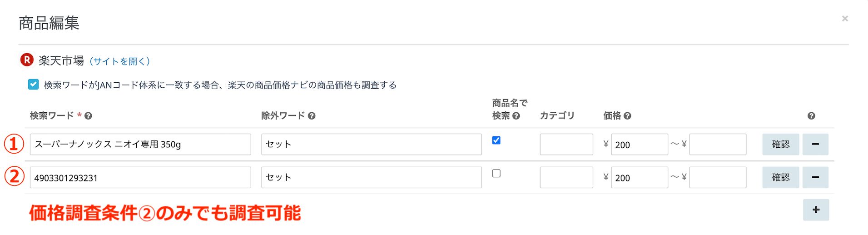Close the 商品編集 dialog
Screen dimensions: 868x235
(x=845, y=19)
